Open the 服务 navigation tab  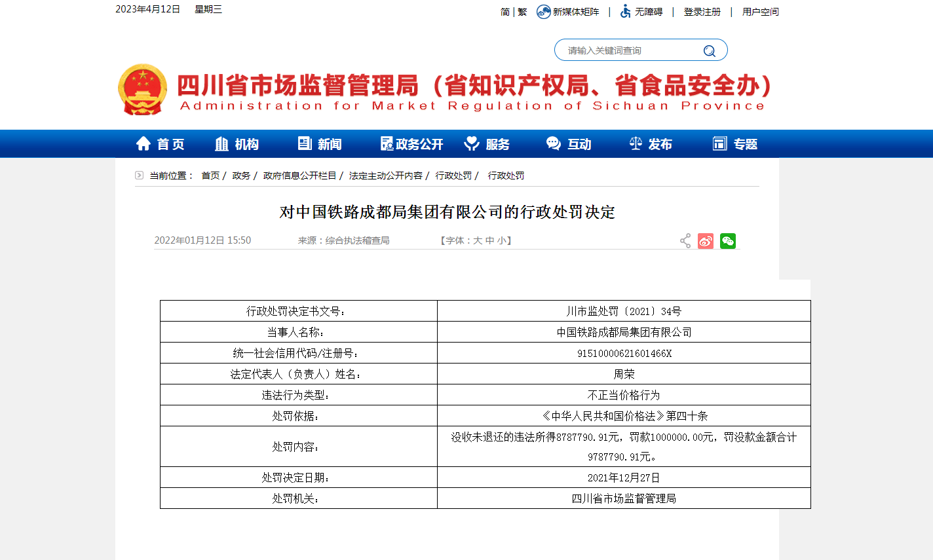487,144
